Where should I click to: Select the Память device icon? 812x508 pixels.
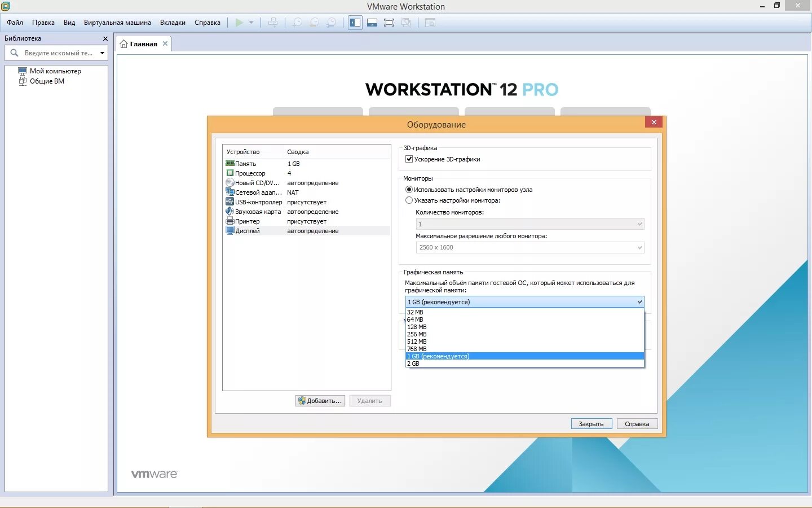[x=230, y=163]
